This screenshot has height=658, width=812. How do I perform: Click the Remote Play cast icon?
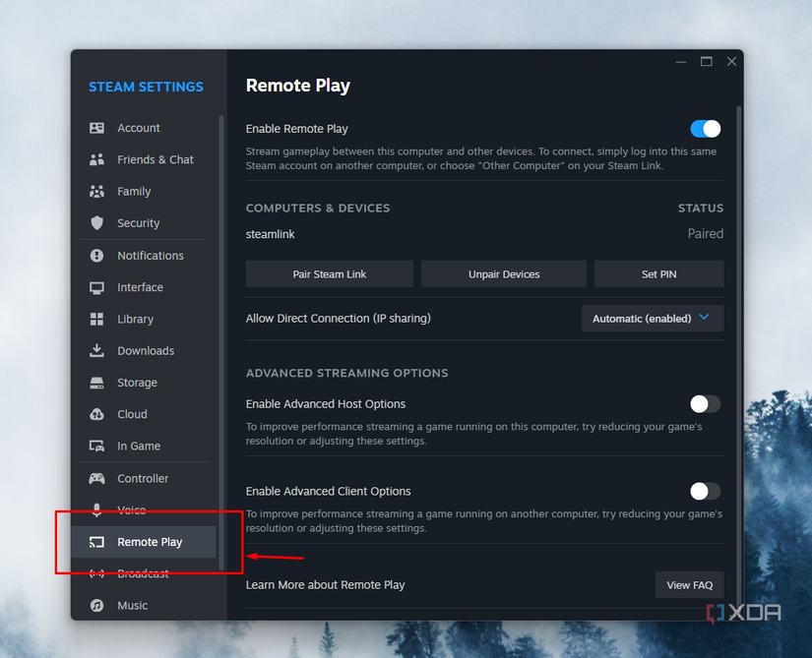[96, 542]
